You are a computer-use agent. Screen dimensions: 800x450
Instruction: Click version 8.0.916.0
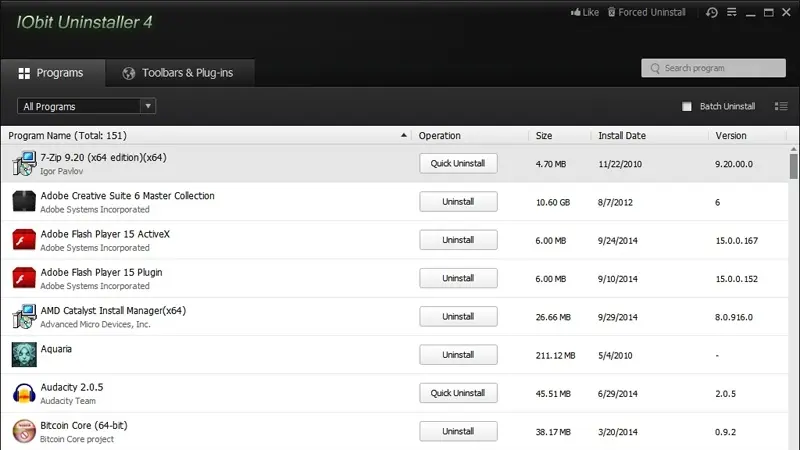734,317
